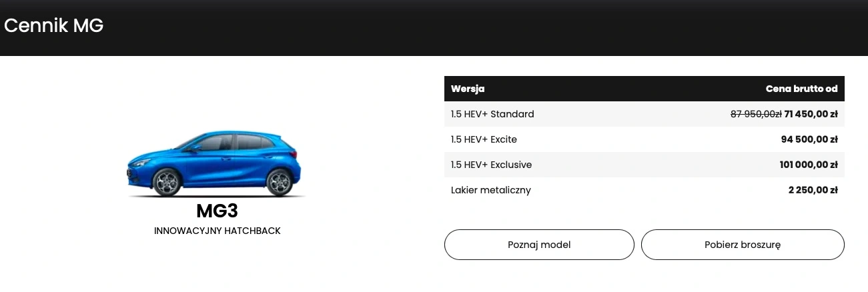Click the front wheel of the MG3 car
The height and width of the screenshot is (292, 868).
tap(166, 181)
